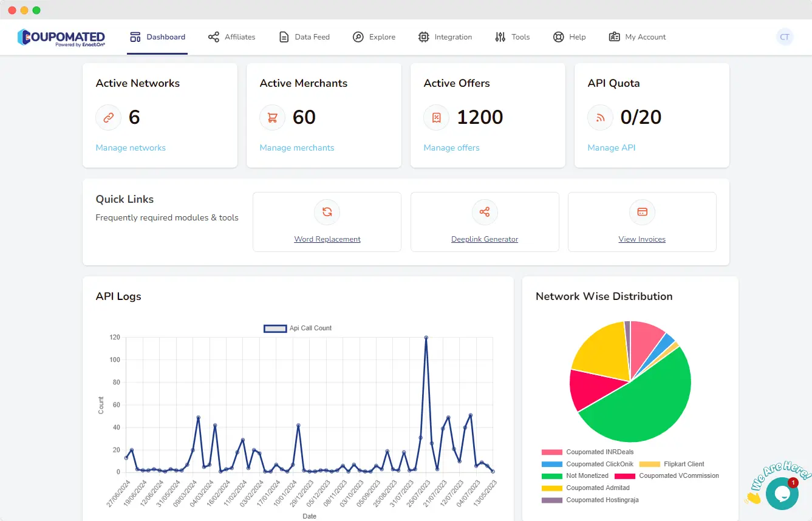Click the Coupomated Admitad yellow swatch
This screenshot has width=812, height=521.
551,488
